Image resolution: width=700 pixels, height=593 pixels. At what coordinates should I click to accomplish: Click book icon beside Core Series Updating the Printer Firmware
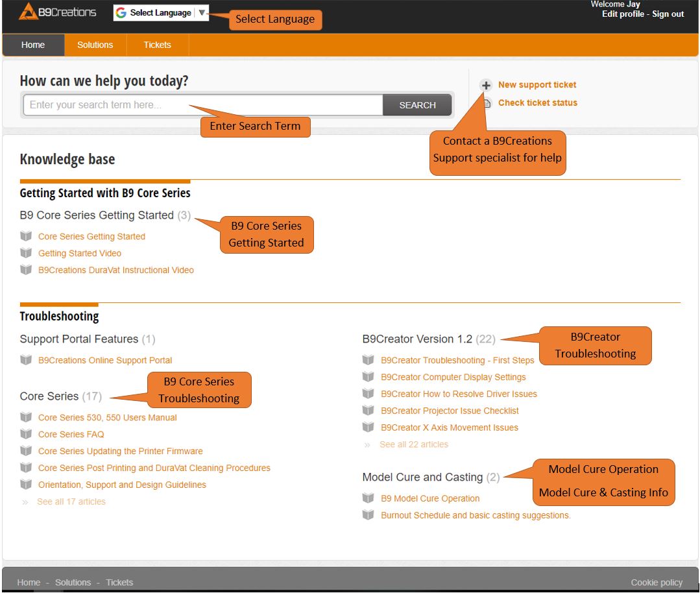[27, 450]
